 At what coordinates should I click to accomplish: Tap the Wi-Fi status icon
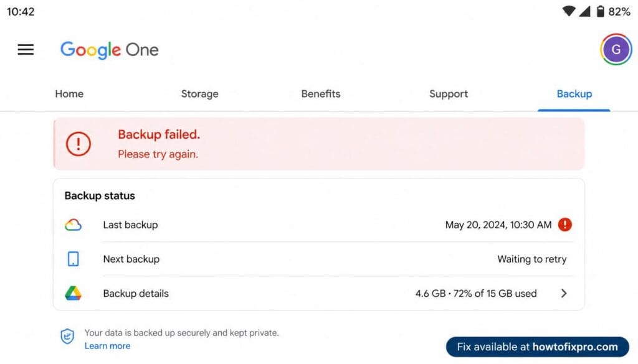click(x=569, y=11)
